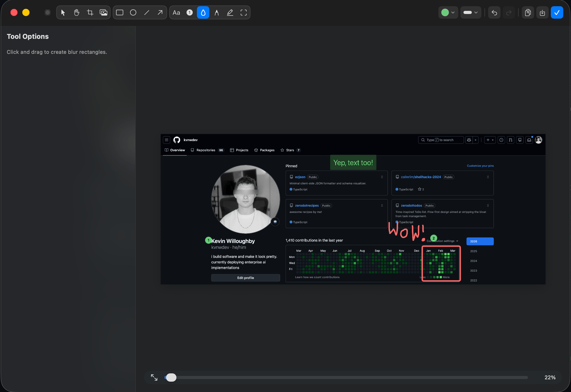Screen dimensions: 571x392
Task: Copy the image to clipboard
Action: click(528, 12)
